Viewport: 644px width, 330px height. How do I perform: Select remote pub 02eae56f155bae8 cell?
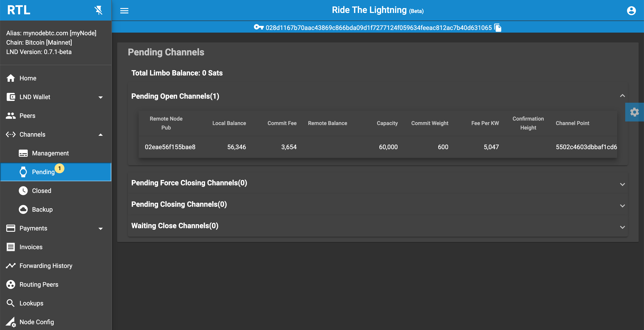point(170,147)
